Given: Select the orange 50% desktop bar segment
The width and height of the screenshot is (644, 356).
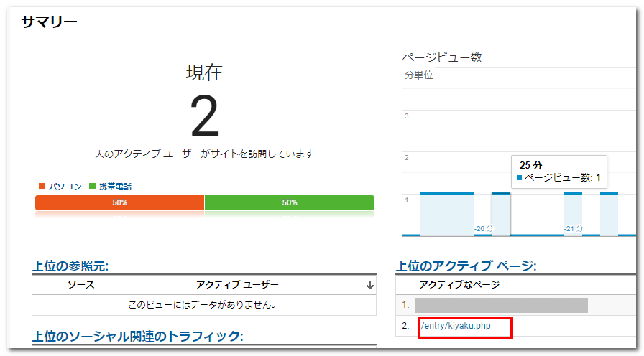Looking at the screenshot, I should click(x=119, y=203).
